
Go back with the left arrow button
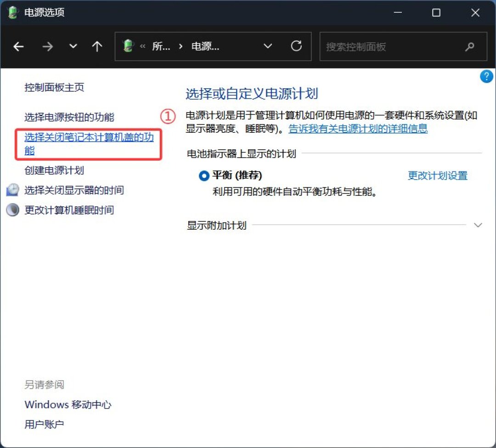pyautogui.click(x=19, y=46)
